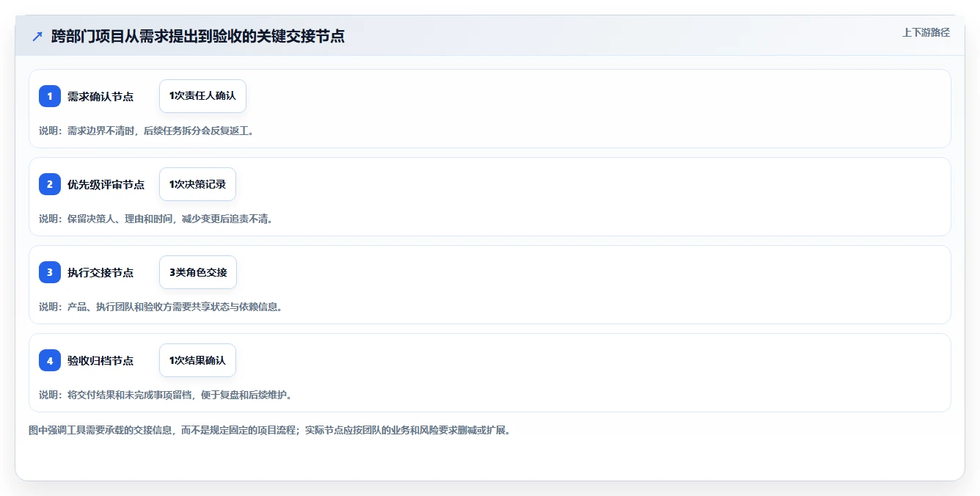The height and width of the screenshot is (496, 980).
Task: Click the 上下游路径 label
Action: coord(926,32)
